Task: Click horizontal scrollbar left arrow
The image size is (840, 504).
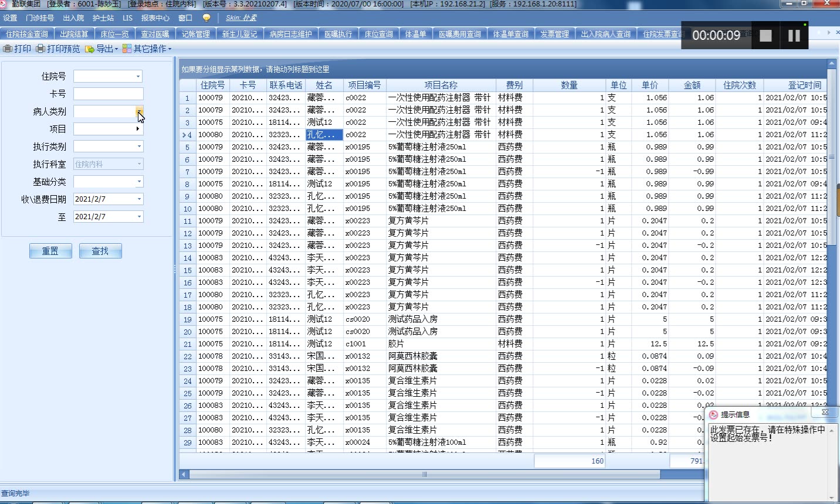Action: (184, 474)
